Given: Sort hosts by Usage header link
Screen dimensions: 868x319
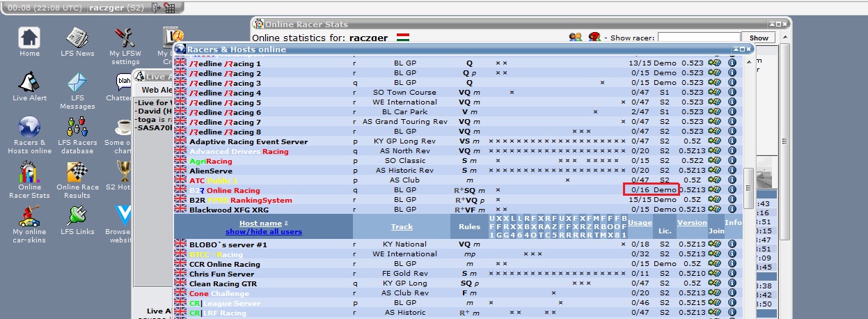Looking at the screenshot, I should pos(640,223).
